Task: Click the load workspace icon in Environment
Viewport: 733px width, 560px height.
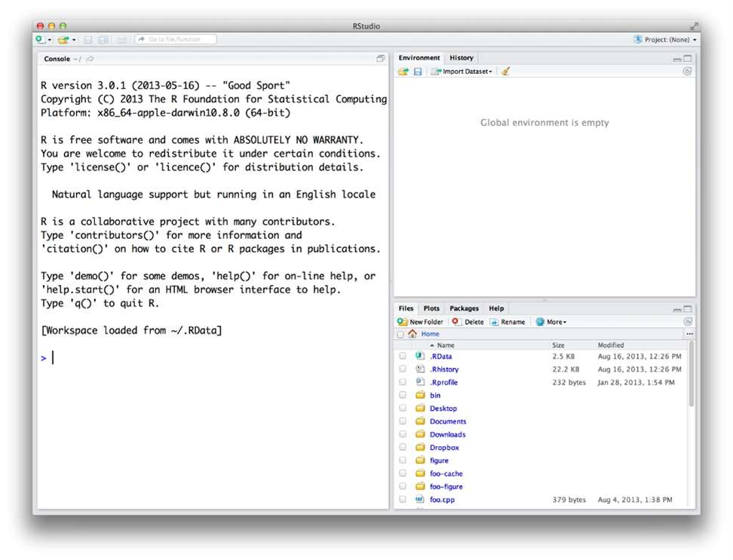Action: click(x=403, y=72)
